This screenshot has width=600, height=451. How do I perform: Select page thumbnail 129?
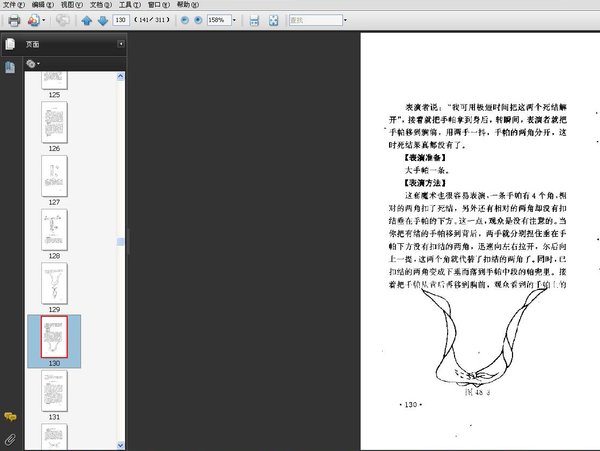click(x=54, y=283)
